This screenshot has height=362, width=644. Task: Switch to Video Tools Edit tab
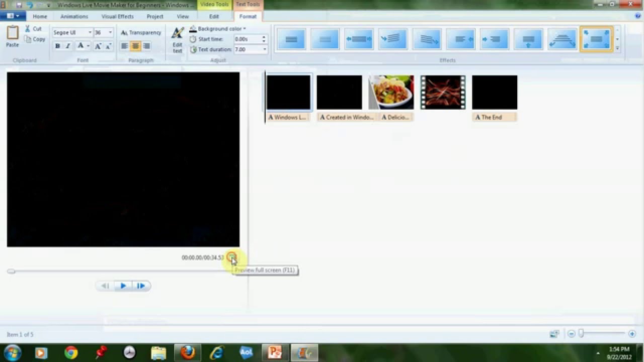pos(214,17)
